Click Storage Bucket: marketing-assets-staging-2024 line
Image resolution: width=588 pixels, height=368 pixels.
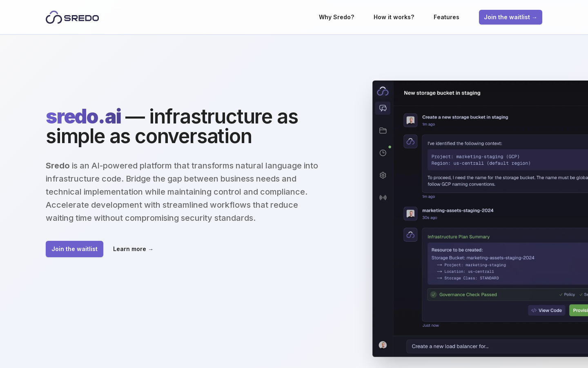(x=483, y=258)
